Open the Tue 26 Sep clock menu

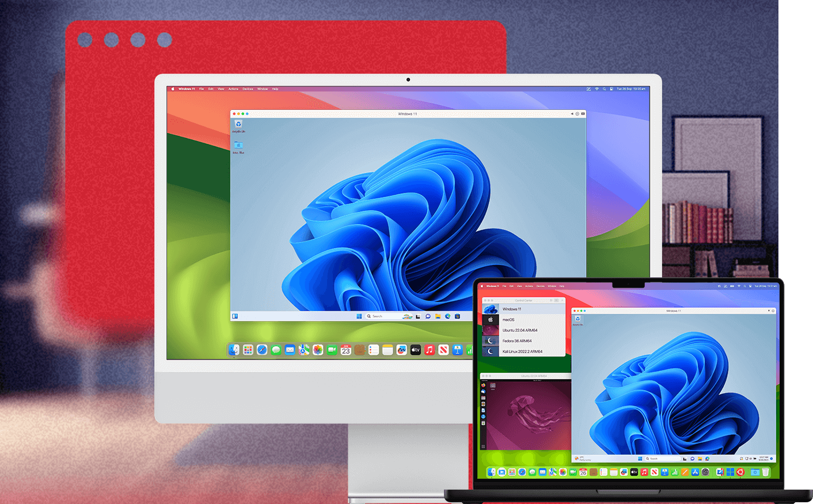[x=631, y=89]
